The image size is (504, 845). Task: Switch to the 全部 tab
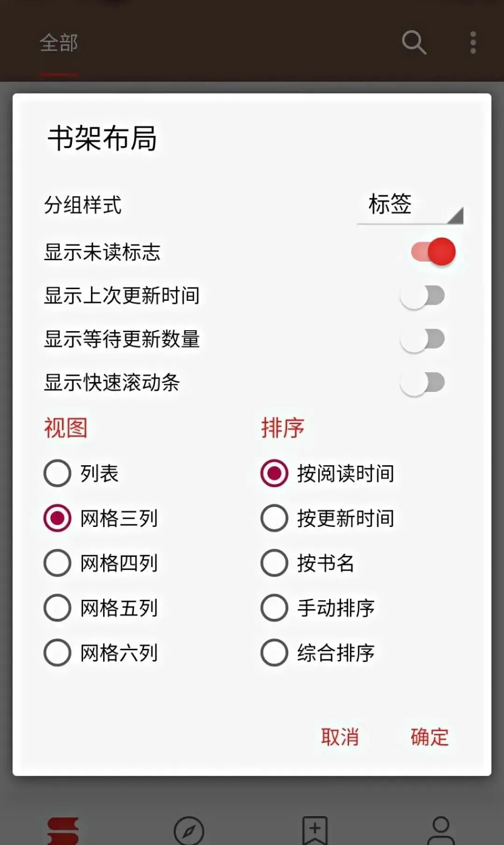[x=59, y=43]
